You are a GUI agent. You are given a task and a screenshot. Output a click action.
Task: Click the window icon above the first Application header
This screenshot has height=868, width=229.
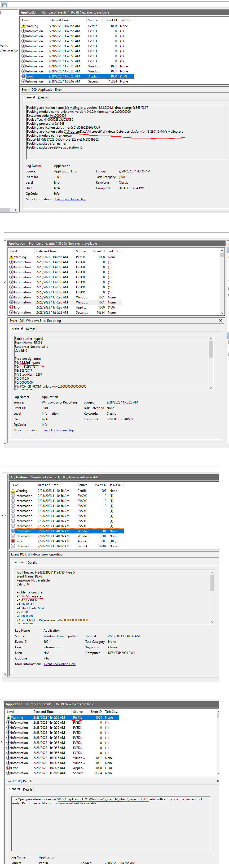[x=5, y=5]
